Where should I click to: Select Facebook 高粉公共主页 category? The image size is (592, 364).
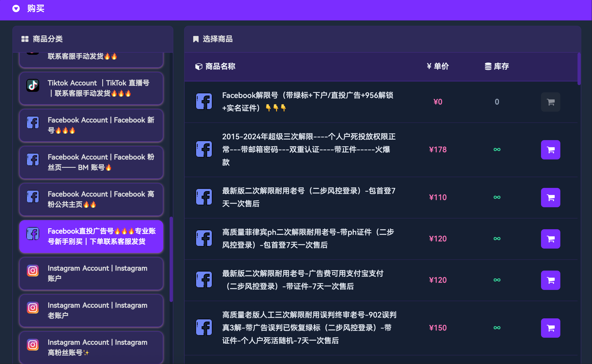[91, 199]
